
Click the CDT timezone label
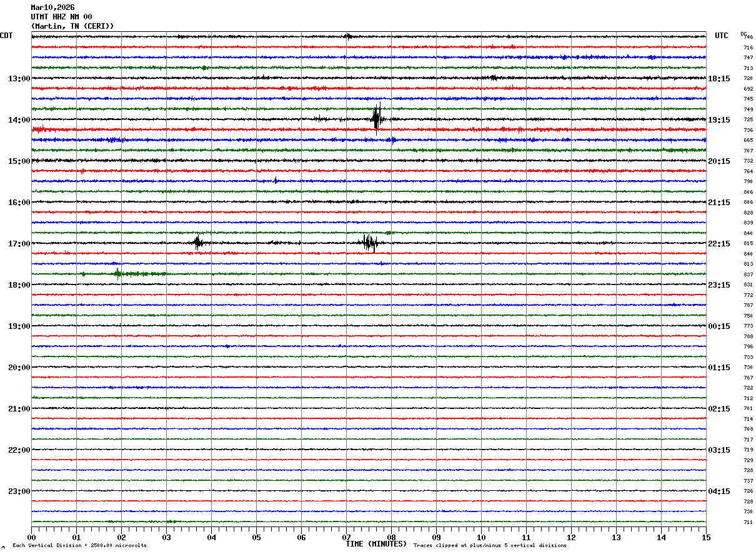pos(6,36)
